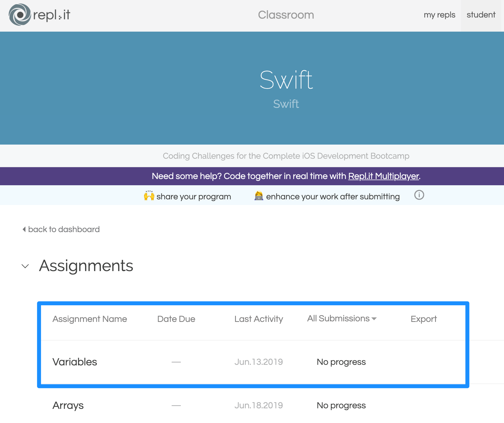504x423 pixels.
Task: Open the All Submissions dropdown
Action: [342, 319]
